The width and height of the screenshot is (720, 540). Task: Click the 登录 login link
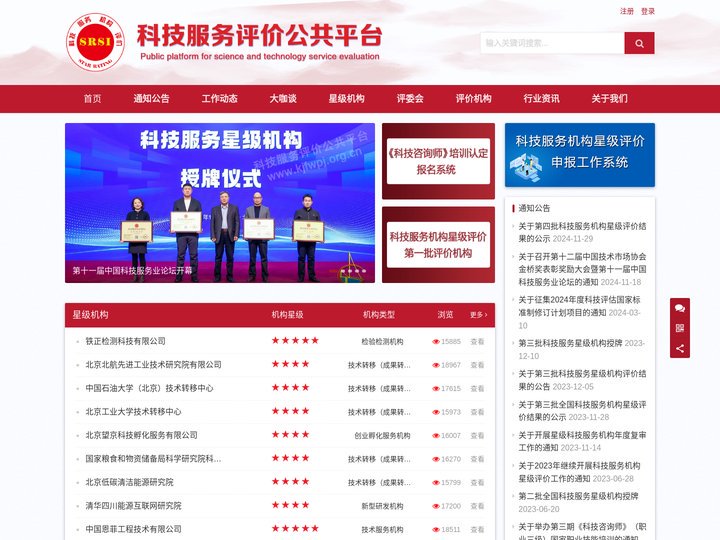point(648,11)
